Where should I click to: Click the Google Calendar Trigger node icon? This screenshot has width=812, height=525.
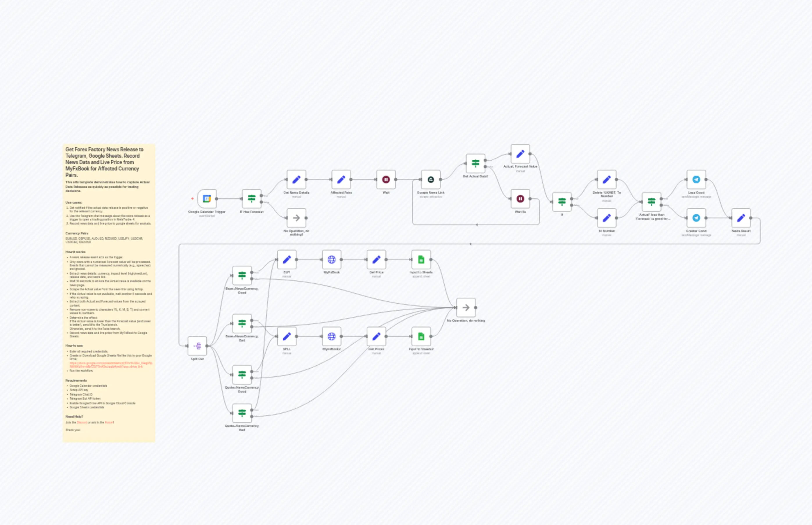(207, 198)
